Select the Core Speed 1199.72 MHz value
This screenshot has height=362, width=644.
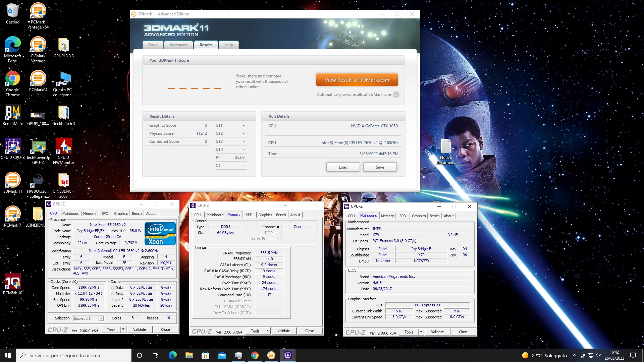[89, 287]
